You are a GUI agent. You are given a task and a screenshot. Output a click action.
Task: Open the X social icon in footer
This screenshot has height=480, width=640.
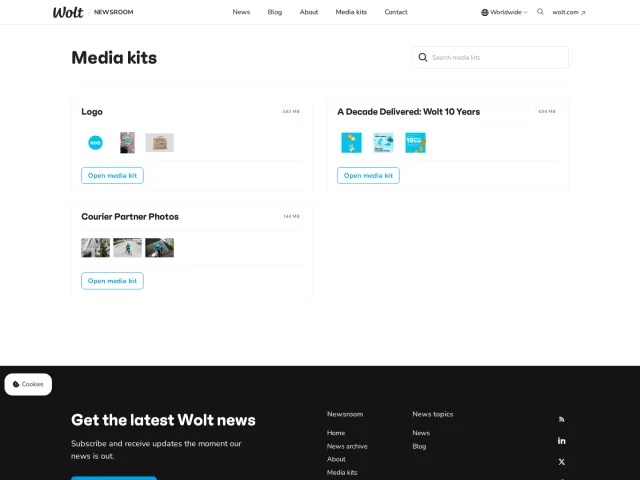click(x=562, y=462)
